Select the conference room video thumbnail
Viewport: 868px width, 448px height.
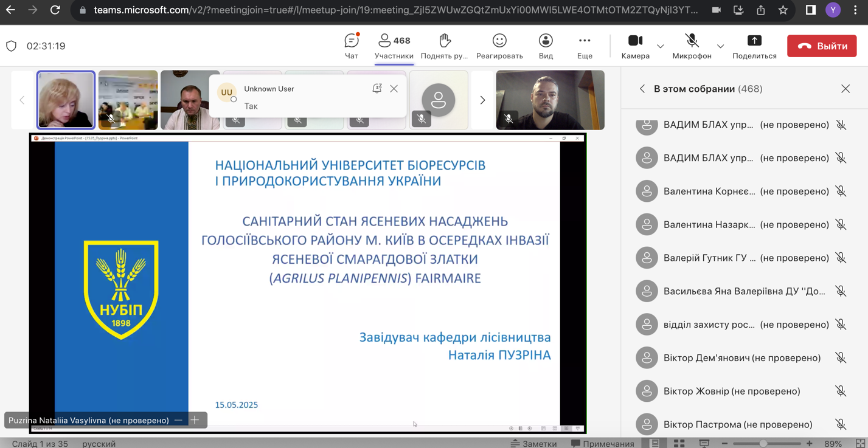pos(128,100)
